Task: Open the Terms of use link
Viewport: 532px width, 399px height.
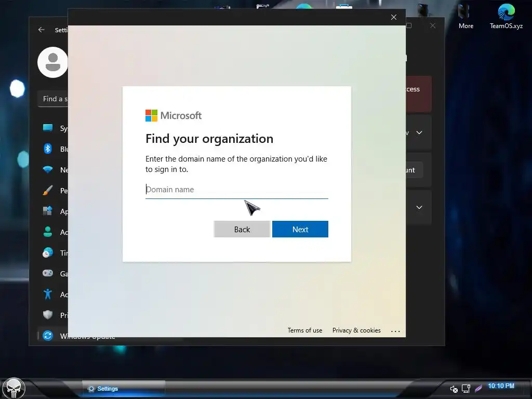Action: [x=304, y=330]
